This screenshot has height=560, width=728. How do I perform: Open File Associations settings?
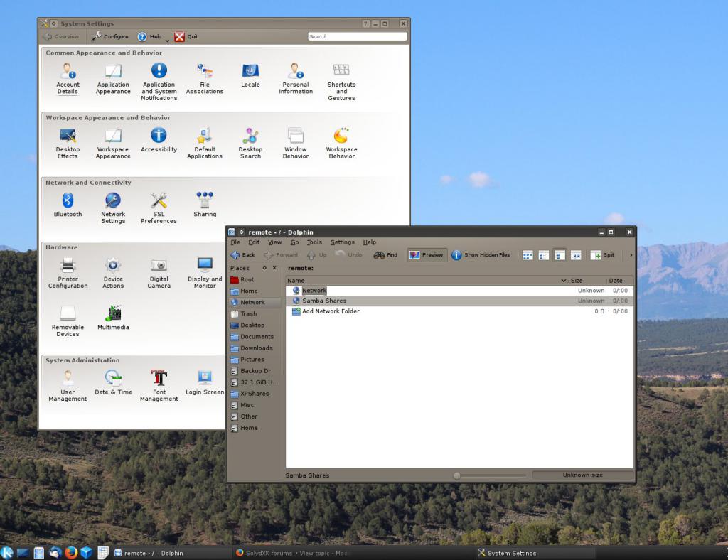point(205,78)
